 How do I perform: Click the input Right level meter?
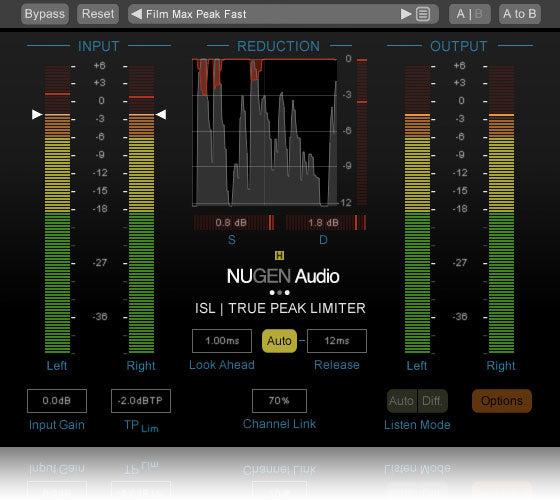141,210
